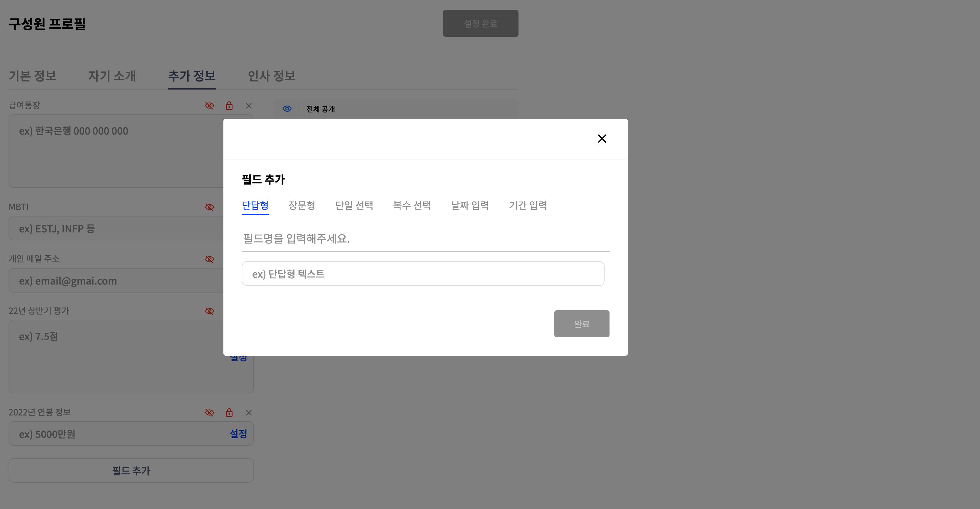The image size is (980, 509).
Task: Select the 기간 입력 tab
Action: click(528, 205)
